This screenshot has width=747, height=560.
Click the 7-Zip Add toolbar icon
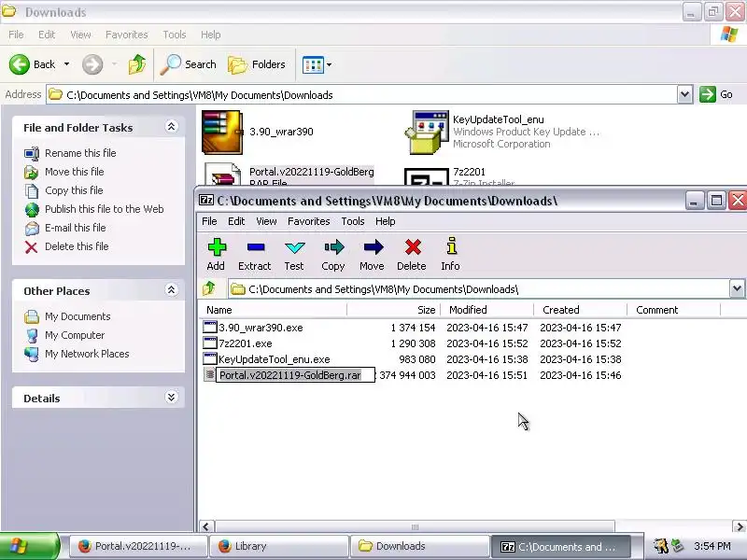click(217, 247)
